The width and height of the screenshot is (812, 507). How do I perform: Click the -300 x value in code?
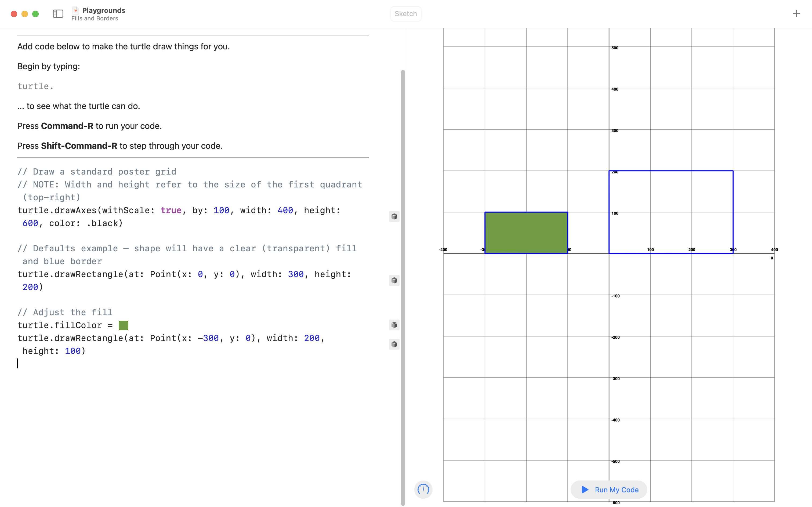click(x=208, y=338)
